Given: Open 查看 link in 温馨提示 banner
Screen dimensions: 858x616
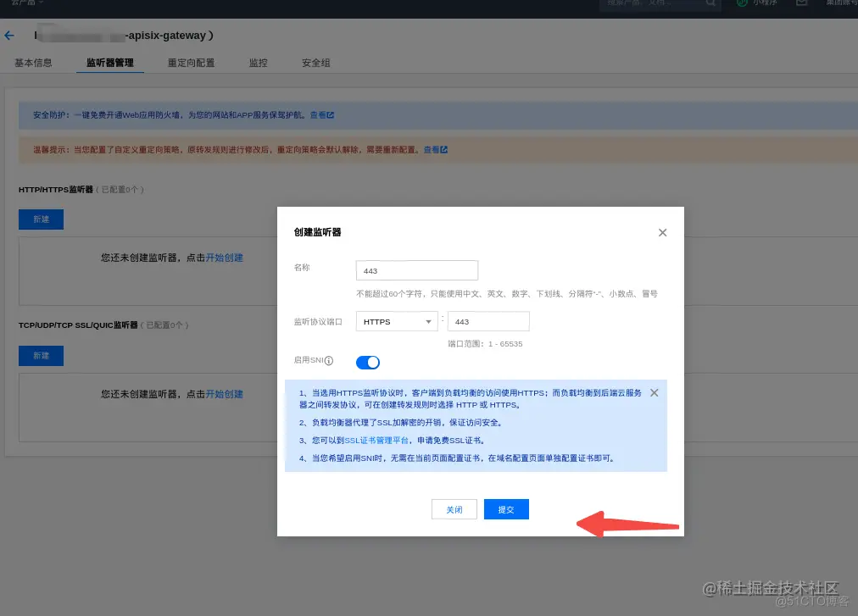Looking at the screenshot, I should (436, 149).
